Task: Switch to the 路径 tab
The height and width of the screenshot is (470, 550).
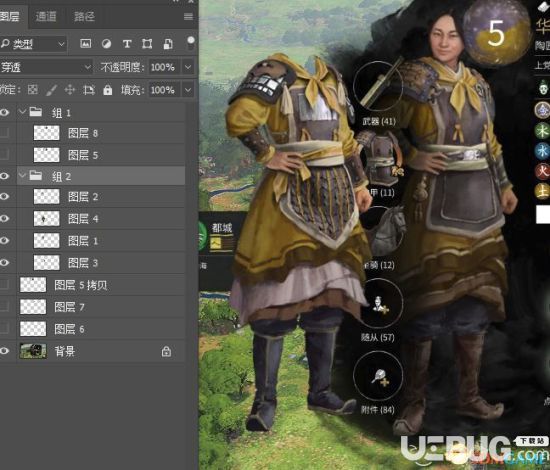Action: (84, 16)
